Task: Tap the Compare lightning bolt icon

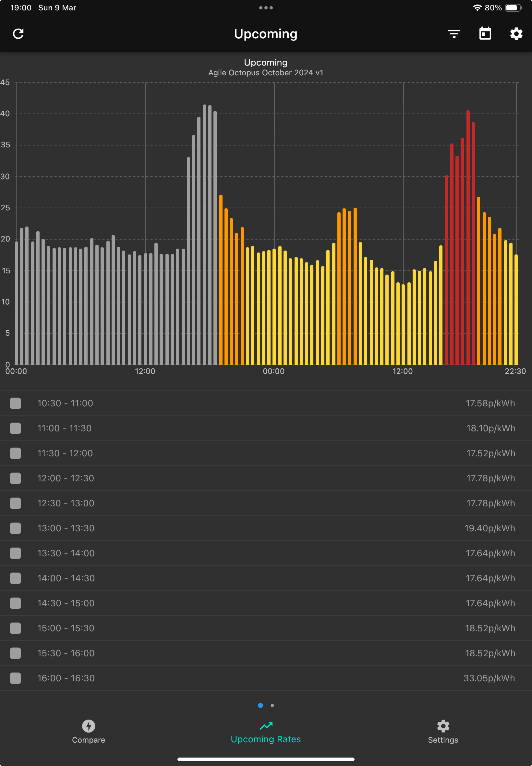Action: (89, 726)
